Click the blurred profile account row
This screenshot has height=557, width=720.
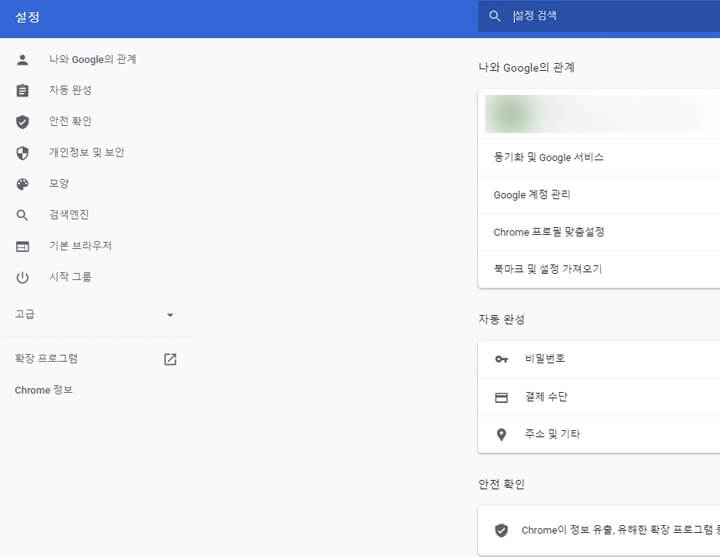pyautogui.click(x=599, y=114)
